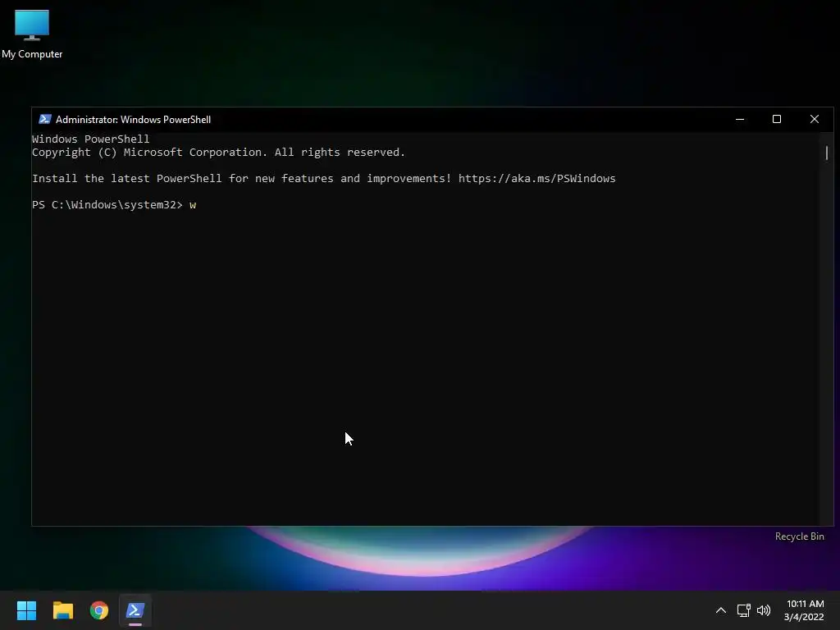
Task: Close the Administrator PowerShell window
Action: point(815,119)
